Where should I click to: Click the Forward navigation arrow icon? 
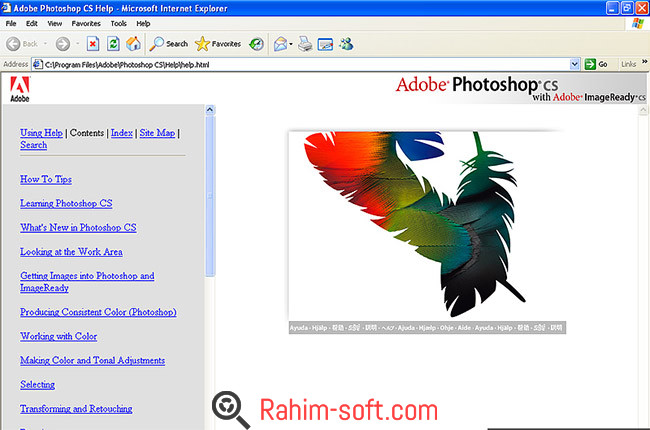[63, 44]
